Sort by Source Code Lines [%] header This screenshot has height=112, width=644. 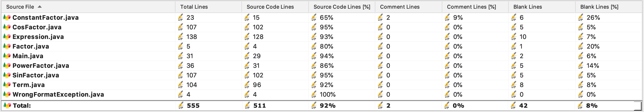[342, 7]
